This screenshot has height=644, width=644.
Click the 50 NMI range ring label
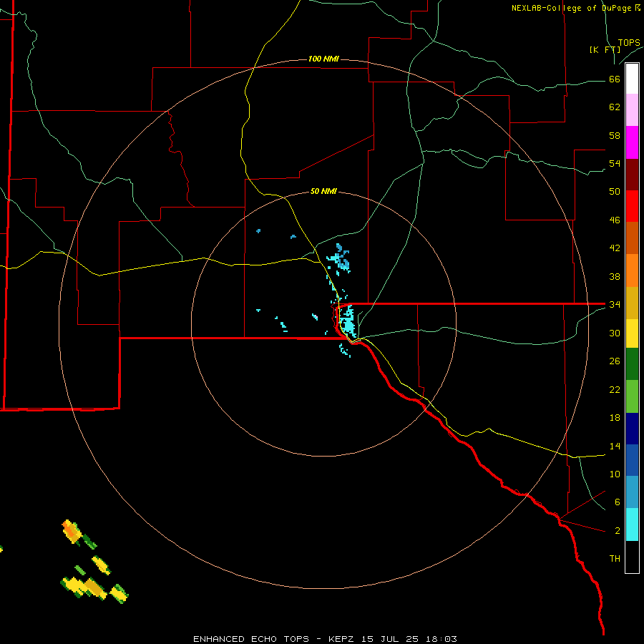click(323, 191)
